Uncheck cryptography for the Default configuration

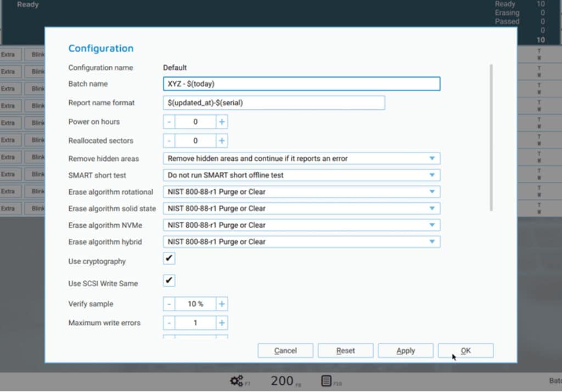tap(168, 259)
